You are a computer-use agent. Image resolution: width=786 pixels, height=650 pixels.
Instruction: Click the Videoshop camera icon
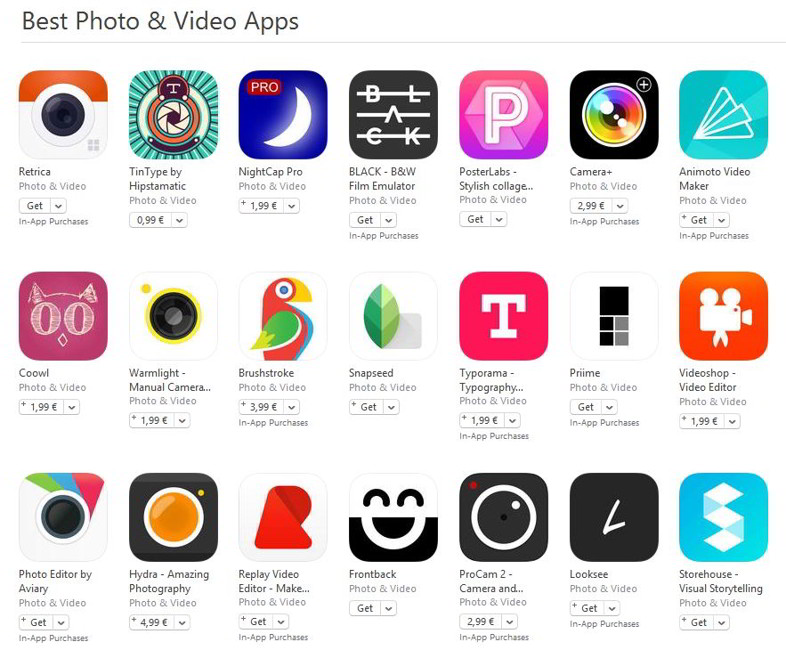(x=723, y=316)
